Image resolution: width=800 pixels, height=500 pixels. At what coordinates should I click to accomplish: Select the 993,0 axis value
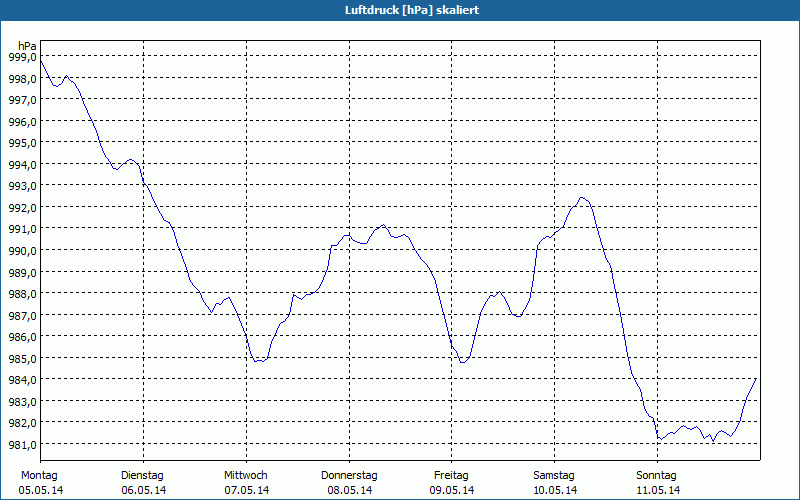22,186
